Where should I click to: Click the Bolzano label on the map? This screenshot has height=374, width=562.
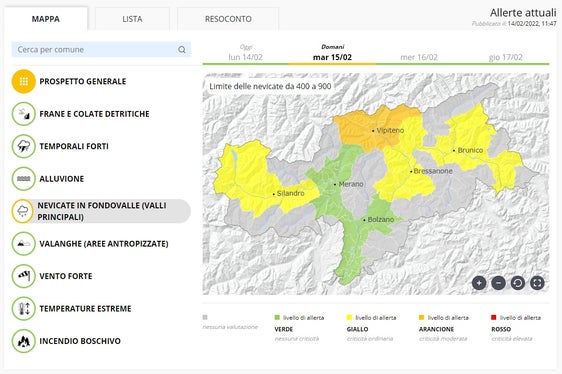381,219
